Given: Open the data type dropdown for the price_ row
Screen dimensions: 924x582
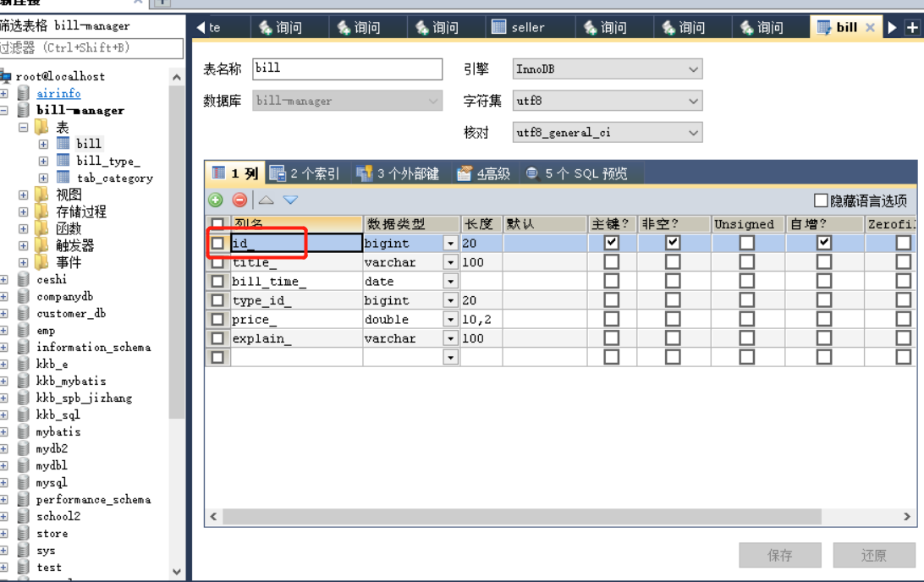Looking at the screenshot, I should [x=449, y=319].
